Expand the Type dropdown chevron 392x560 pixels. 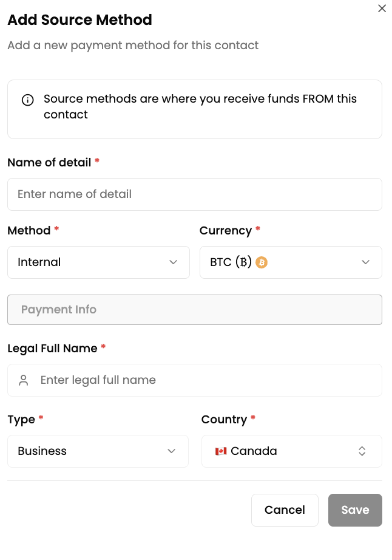click(x=172, y=451)
